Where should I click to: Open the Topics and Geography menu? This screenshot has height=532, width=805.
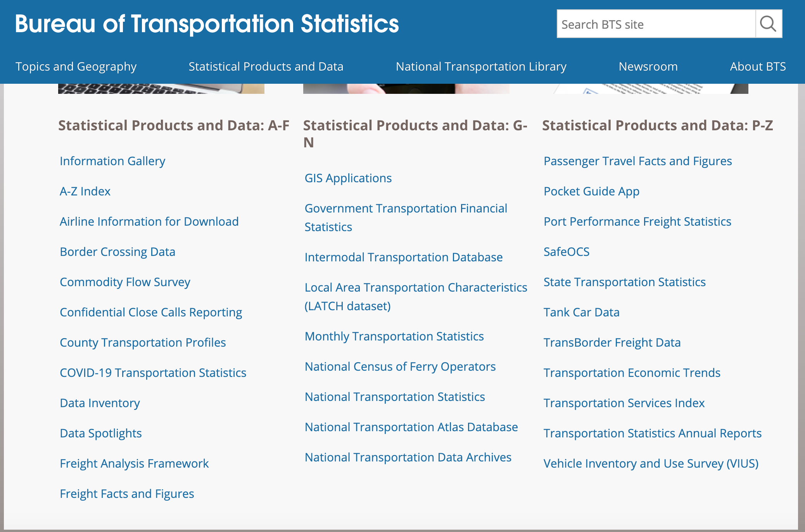(x=76, y=66)
